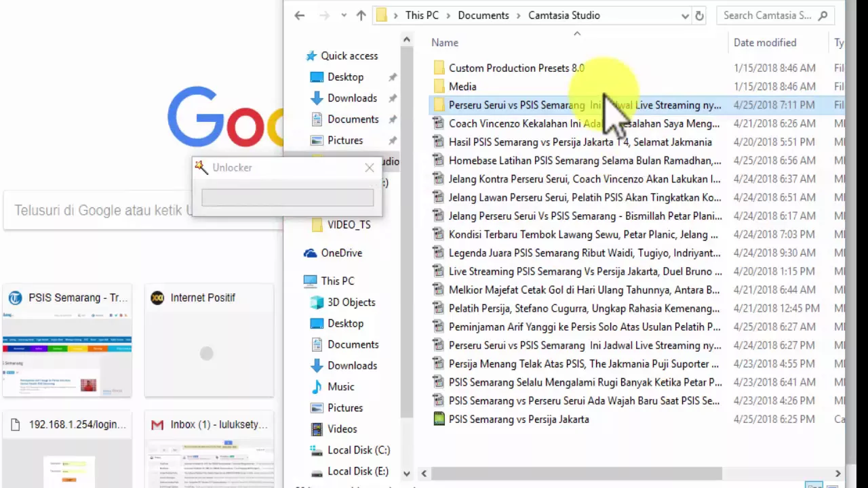Click Custom Production Presets 8.0 folder icon
The width and height of the screenshot is (868, 488).
pos(439,68)
